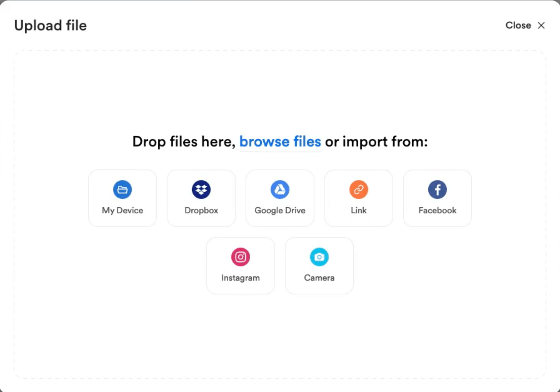The height and width of the screenshot is (392, 560).
Task: Choose My Device as upload source
Action: [122, 198]
